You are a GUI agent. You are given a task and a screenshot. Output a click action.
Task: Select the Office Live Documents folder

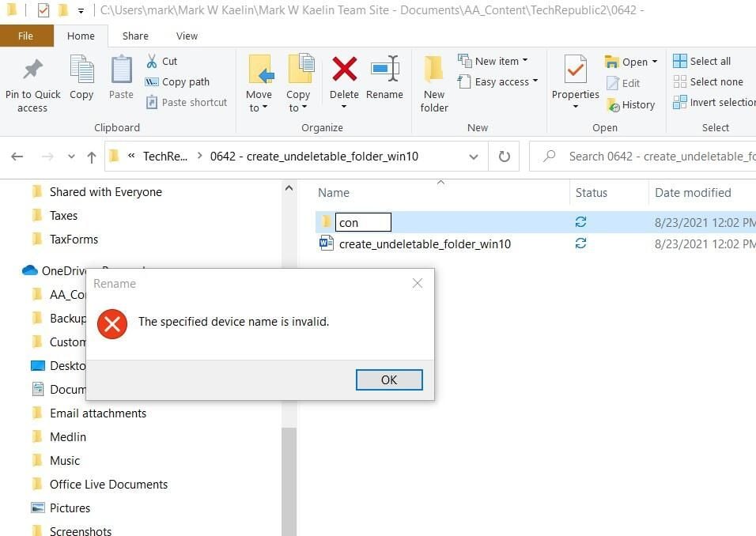pyautogui.click(x=108, y=484)
